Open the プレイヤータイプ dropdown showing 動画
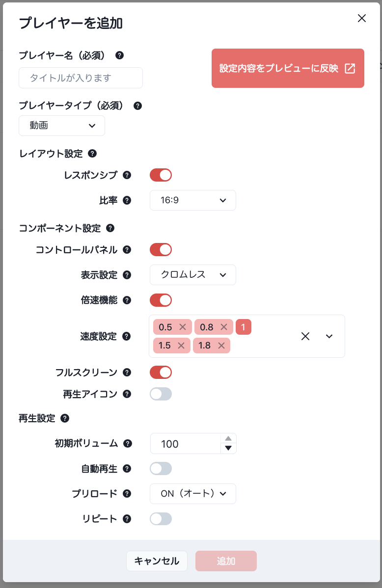Viewport: 382px width, 588px height. pos(61,126)
